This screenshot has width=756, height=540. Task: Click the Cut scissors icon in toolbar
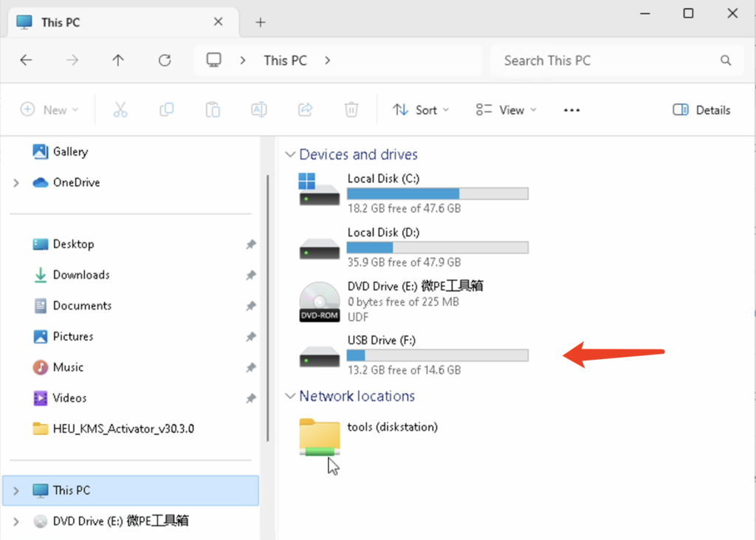coord(120,110)
